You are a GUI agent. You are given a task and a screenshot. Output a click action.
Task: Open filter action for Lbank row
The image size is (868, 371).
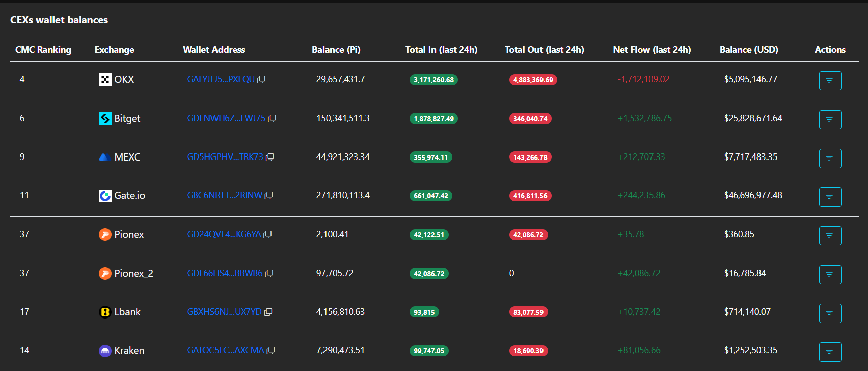pos(830,313)
